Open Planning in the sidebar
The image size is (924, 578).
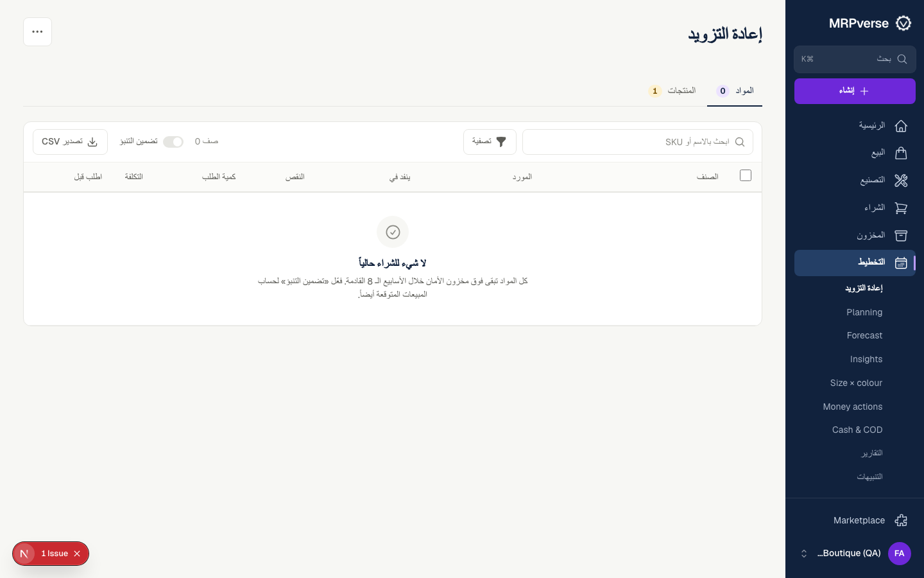click(864, 312)
